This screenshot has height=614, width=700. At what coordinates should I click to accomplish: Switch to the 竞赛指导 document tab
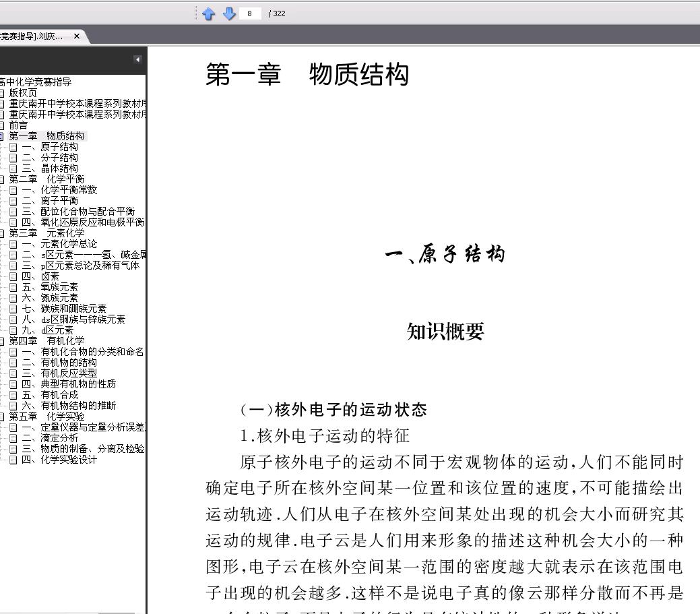click(x=31, y=36)
